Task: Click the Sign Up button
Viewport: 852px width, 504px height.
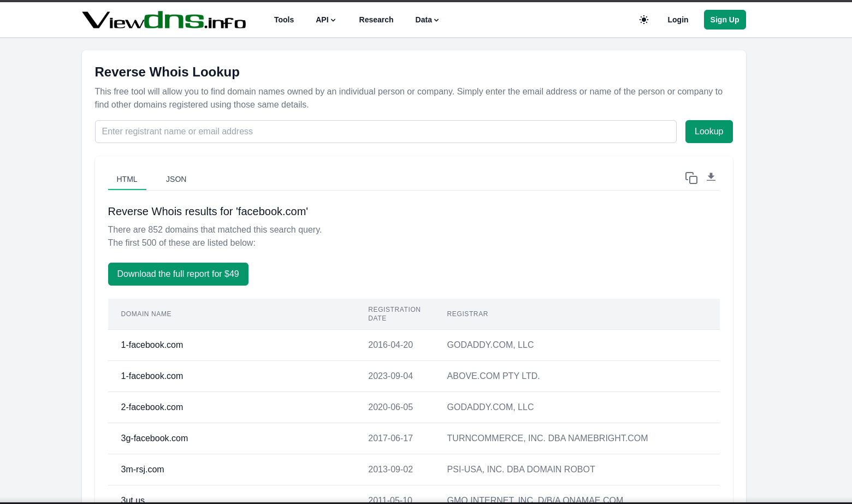Action: click(x=724, y=20)
